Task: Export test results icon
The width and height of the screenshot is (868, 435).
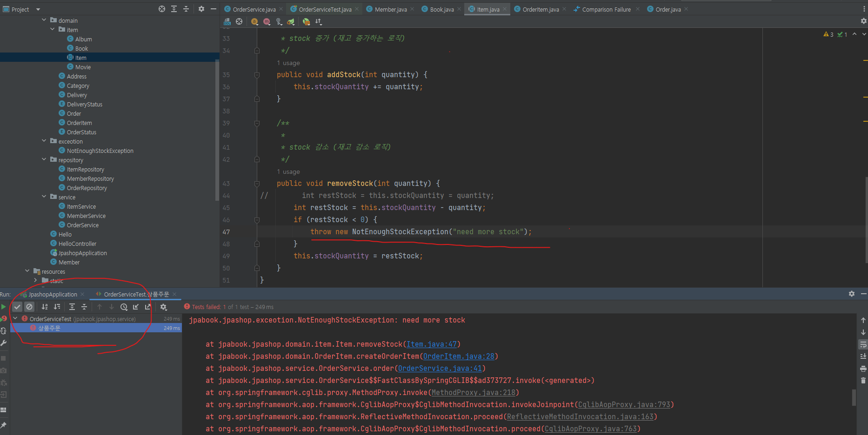Action: (148, 307)
